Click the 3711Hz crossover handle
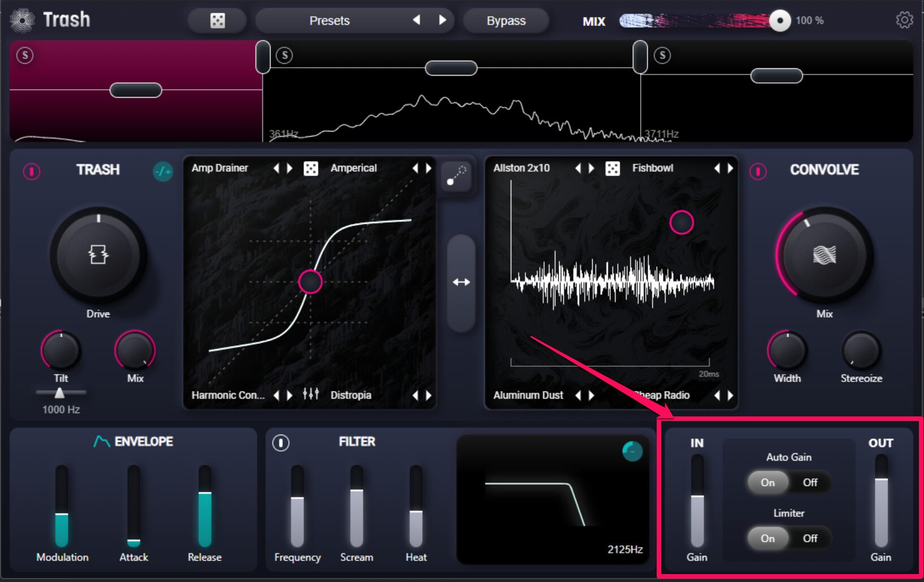 640,57
